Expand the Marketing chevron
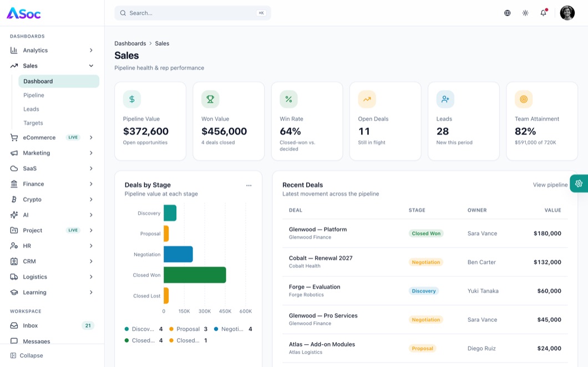588x367 pixels. pos(91,153)
